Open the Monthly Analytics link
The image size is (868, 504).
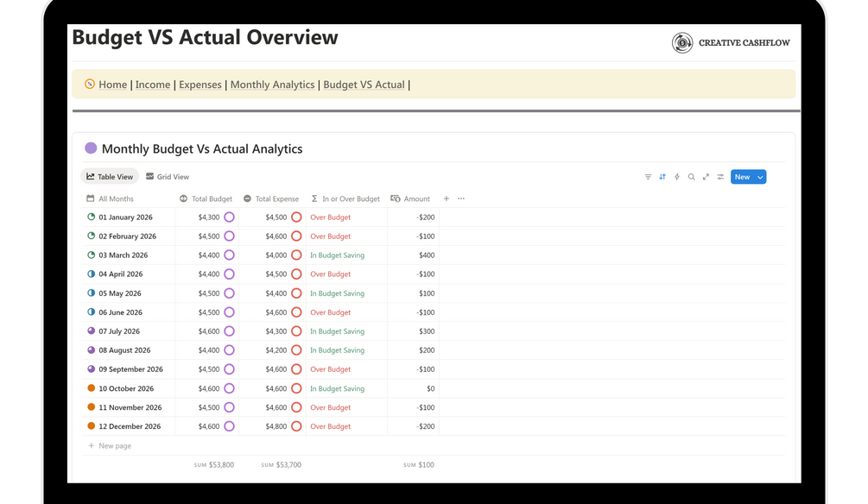coord(272,85)
